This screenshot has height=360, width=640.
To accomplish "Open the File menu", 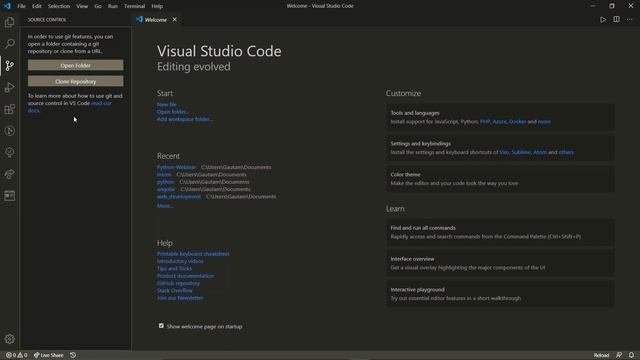I will [22, 6].
